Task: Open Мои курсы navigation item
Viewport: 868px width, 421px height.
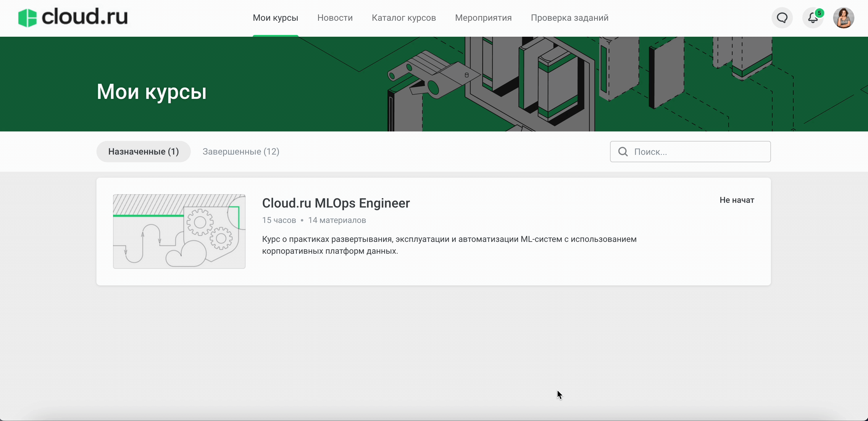Action: tap(275, 18)
